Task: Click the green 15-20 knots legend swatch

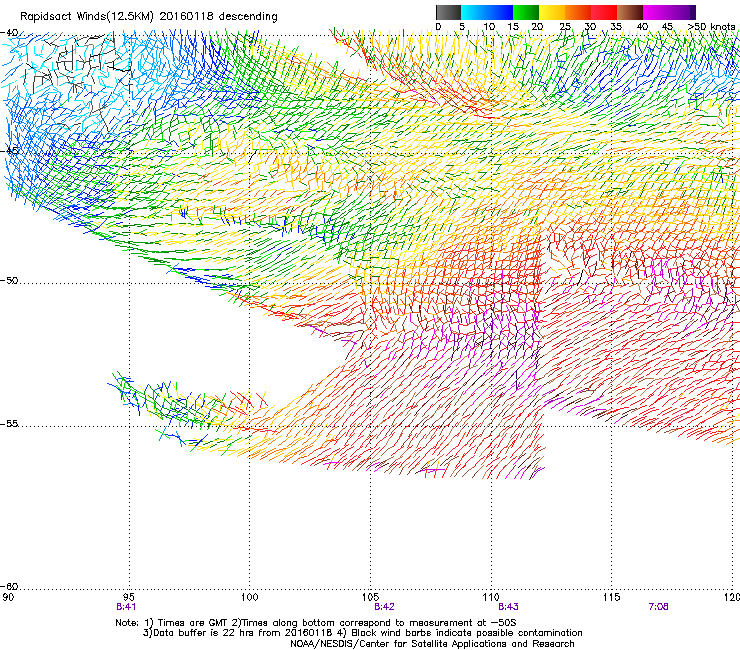Action: click(x=526, y=12)
